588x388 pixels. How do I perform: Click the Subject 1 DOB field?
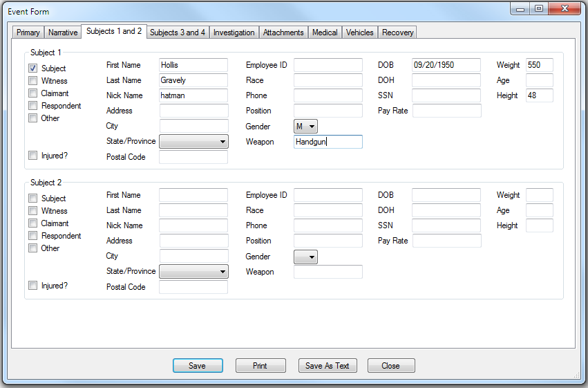[446, 65]
